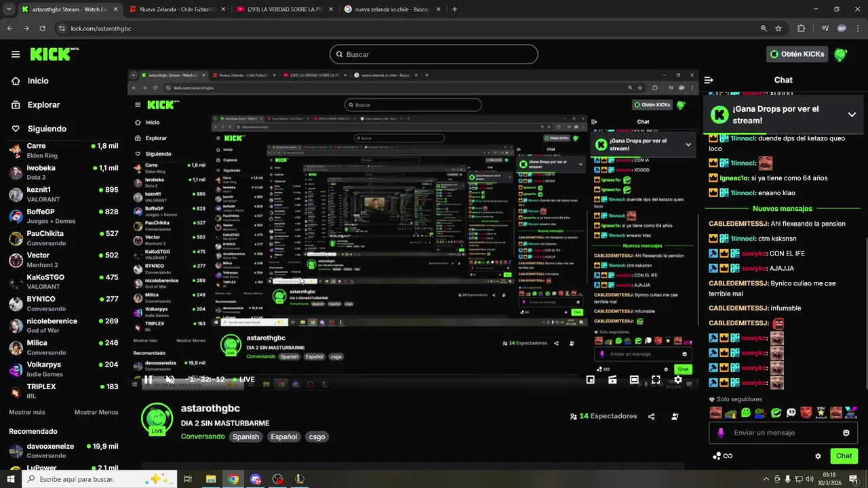868x488 pixels.
Task: Expand the Gana Drops banner chevron
Action: point(852,115)
